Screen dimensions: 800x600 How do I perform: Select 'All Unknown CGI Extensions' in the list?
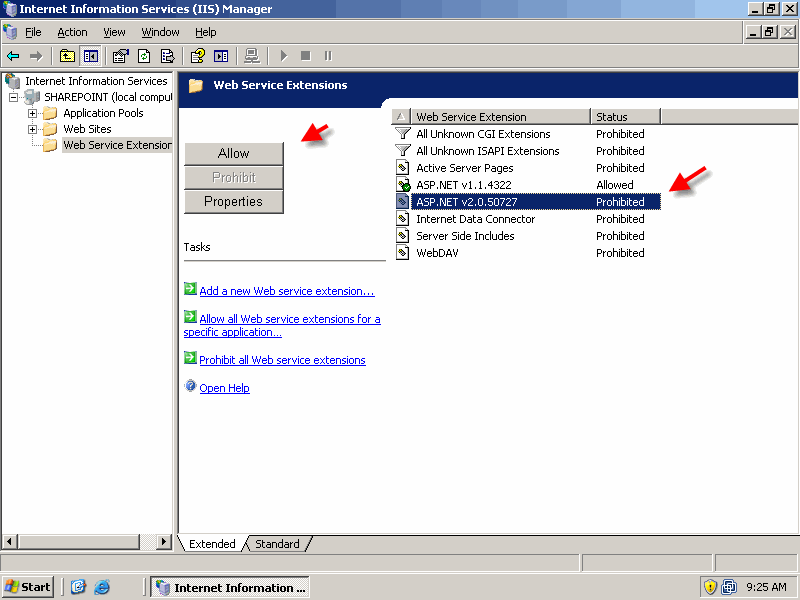click(x=483, y=134)
